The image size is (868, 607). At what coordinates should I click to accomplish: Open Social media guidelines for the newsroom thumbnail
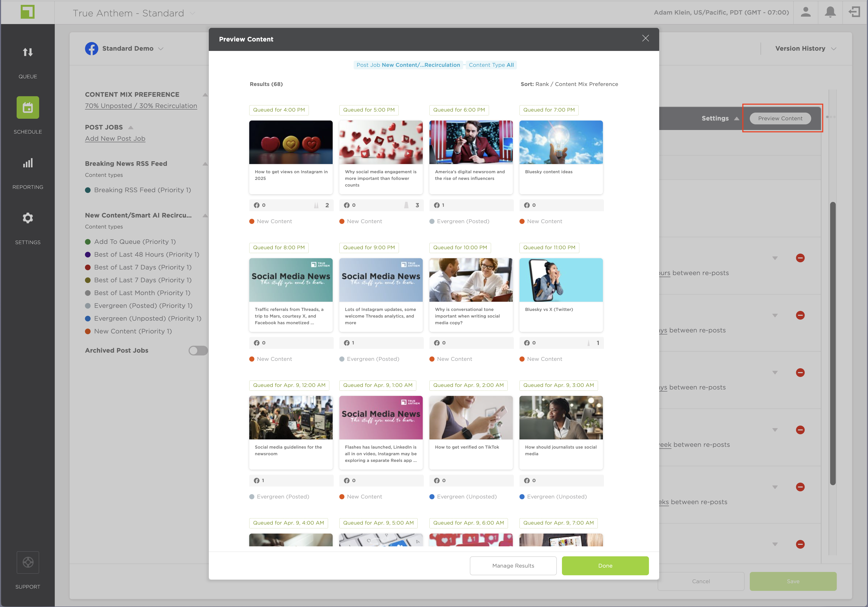click(x=291, y=418)
